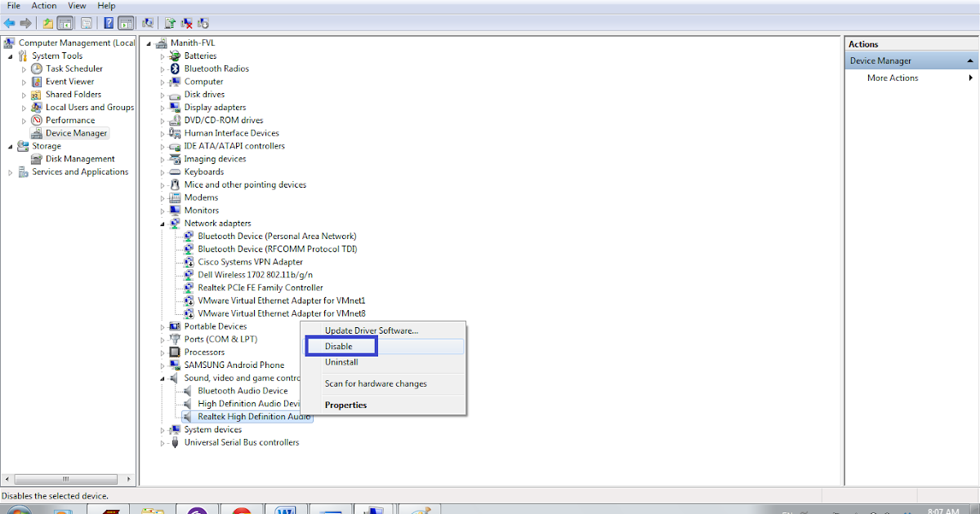Choose Disable from the context menu

341,346
